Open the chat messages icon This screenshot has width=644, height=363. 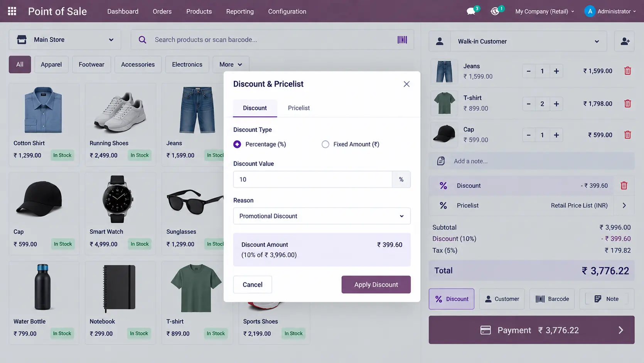[471, 11]
